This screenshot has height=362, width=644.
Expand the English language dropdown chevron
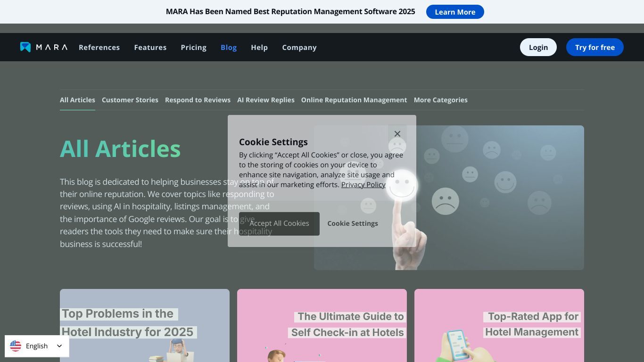pyautogui.click(x=59, y=346)
